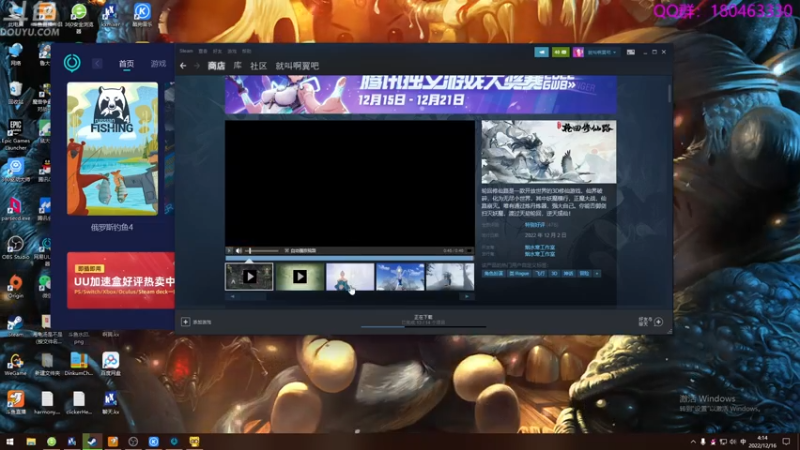The height and width of the screenshot is (450, 800).
Task: Click the 飞行 tag
Action: coord(540,273)
